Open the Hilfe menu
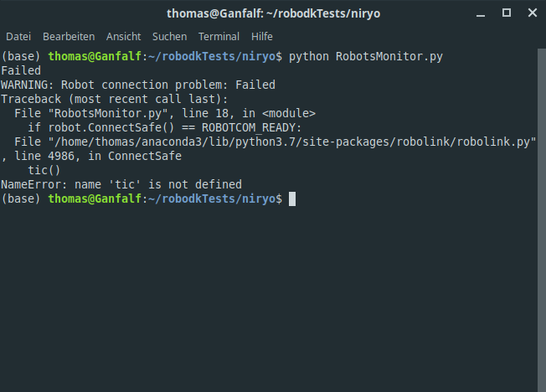This screenshot has height=392, width=546. pyautogui.click(x=262, y=37)
